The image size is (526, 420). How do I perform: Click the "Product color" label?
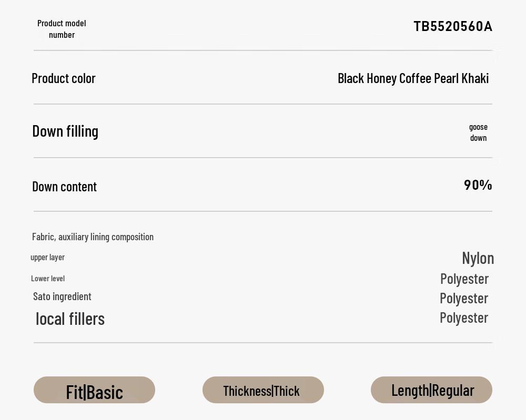pyautogui.click(x=64, y=78)
